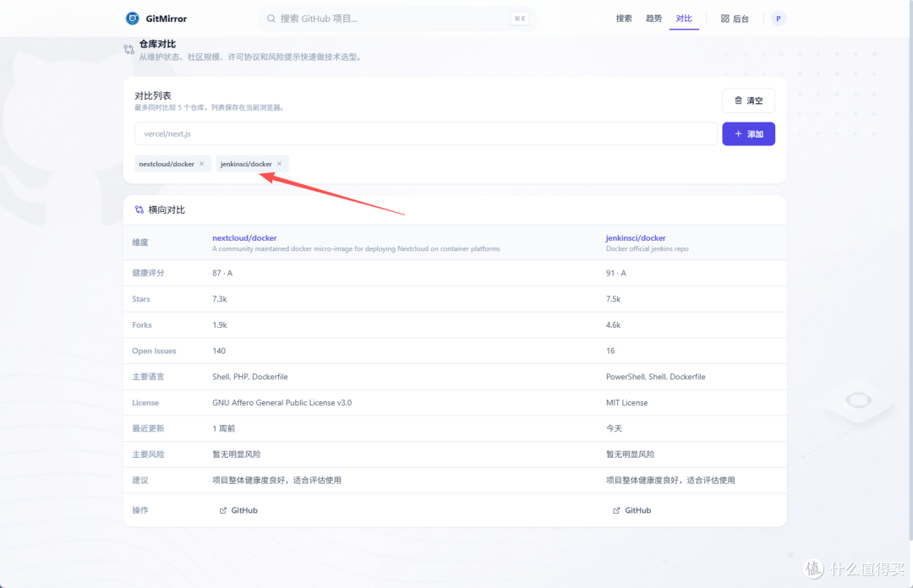Click the icon beside 横向对比 heading
Viewport: 913px width, 588px height.
tap(139, 210)
